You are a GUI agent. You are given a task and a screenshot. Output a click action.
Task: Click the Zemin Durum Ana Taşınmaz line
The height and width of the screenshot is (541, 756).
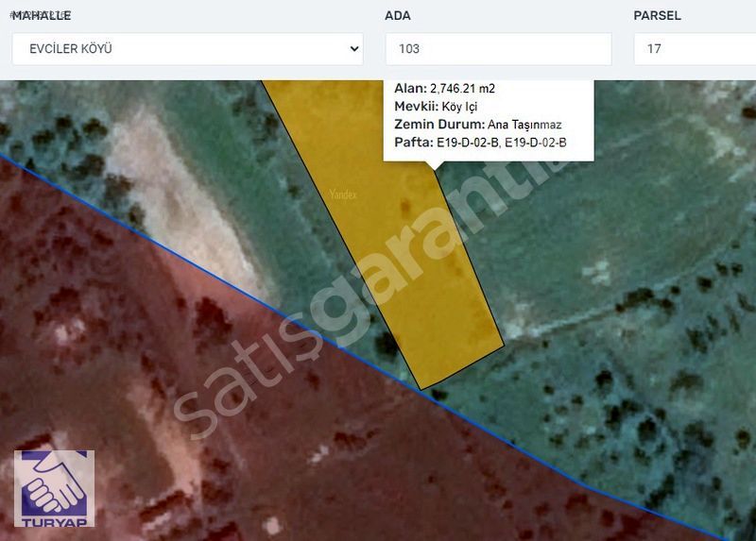pos(478,125)
